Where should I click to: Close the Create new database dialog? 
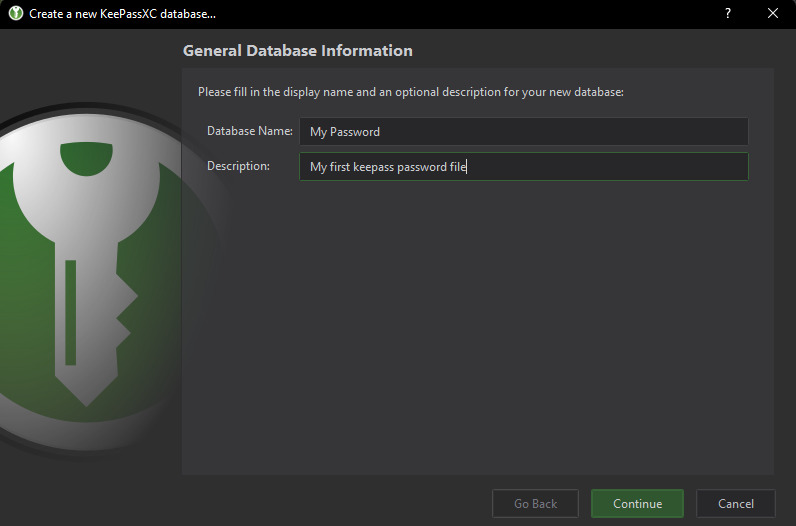click(x=773, y=14)
